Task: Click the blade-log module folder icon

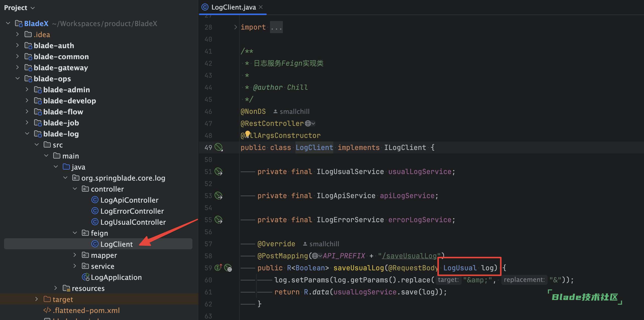Action: click(x=38, y=134)
